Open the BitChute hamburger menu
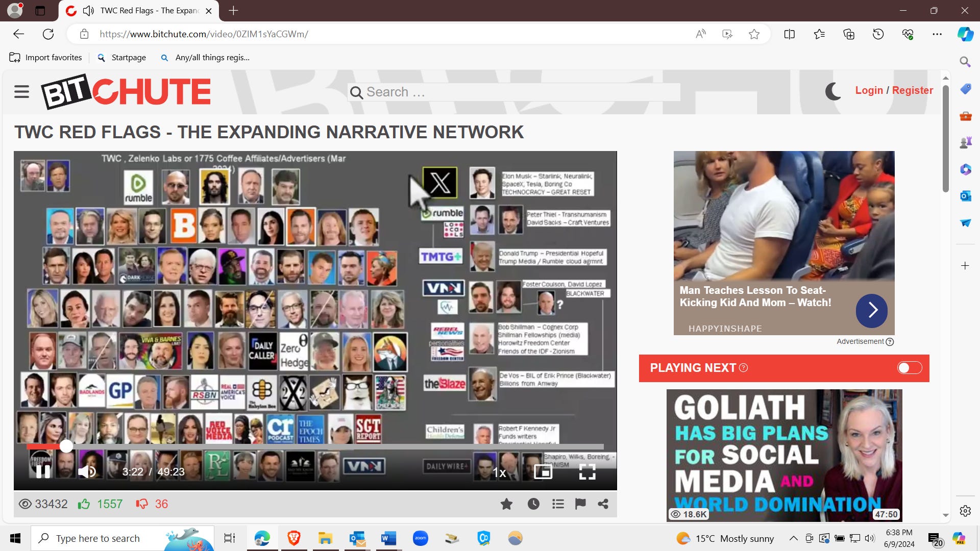The width and height of the screenshot is (980, 551). point(21,92)
